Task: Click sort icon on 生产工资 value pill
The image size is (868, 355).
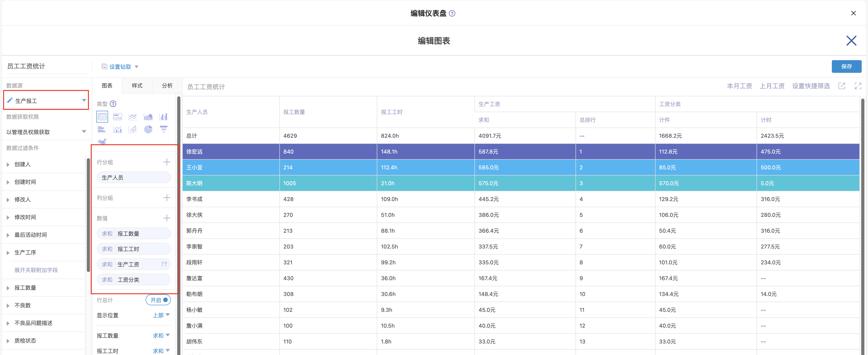Action: (x=164, y=264)
